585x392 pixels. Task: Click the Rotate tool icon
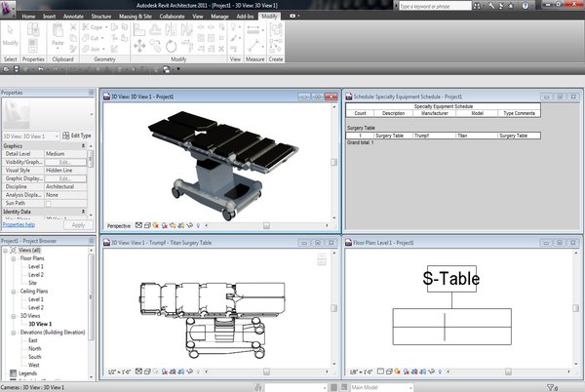pyautogui.click(x=171, y=46)
